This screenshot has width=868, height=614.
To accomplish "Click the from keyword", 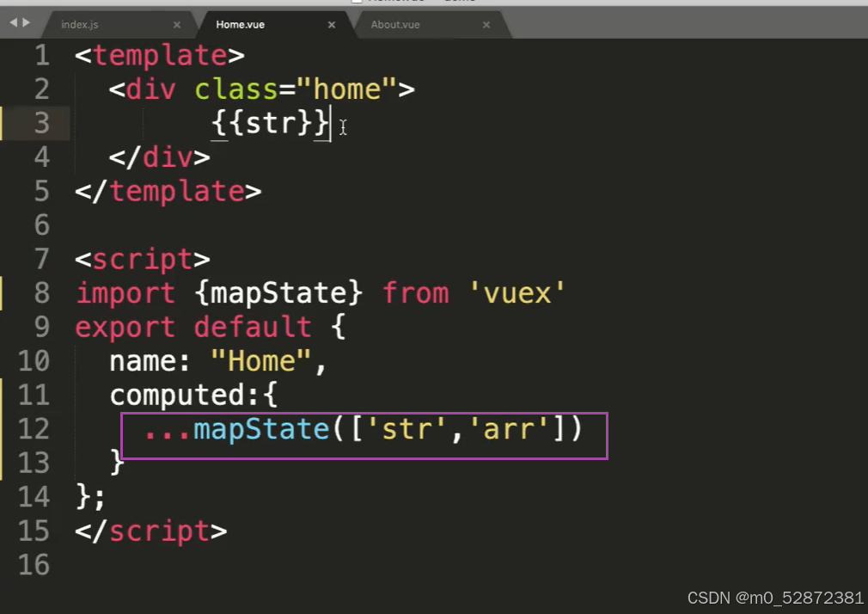I will [x=416, y=293].
